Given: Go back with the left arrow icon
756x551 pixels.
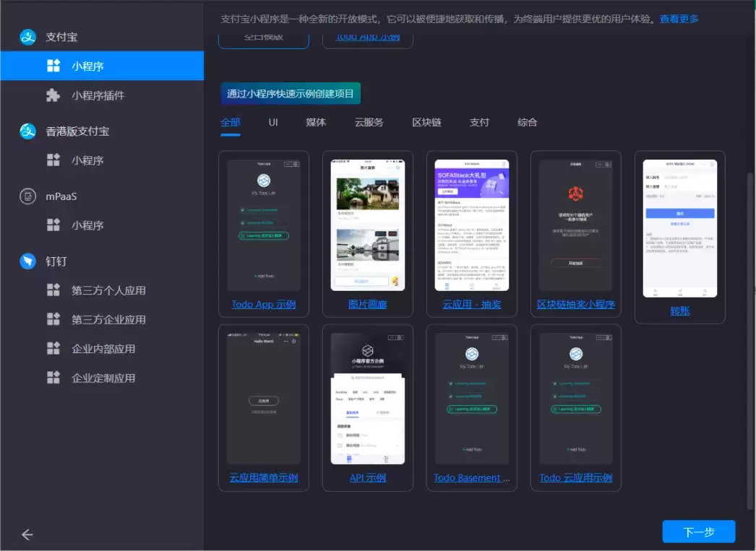Looking at the screenshot, I should 27,534.
